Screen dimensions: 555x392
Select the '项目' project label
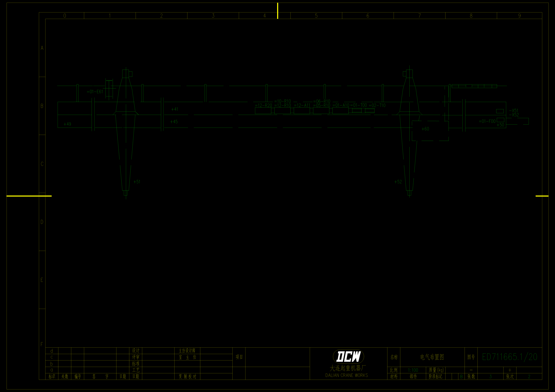(239, 357)
